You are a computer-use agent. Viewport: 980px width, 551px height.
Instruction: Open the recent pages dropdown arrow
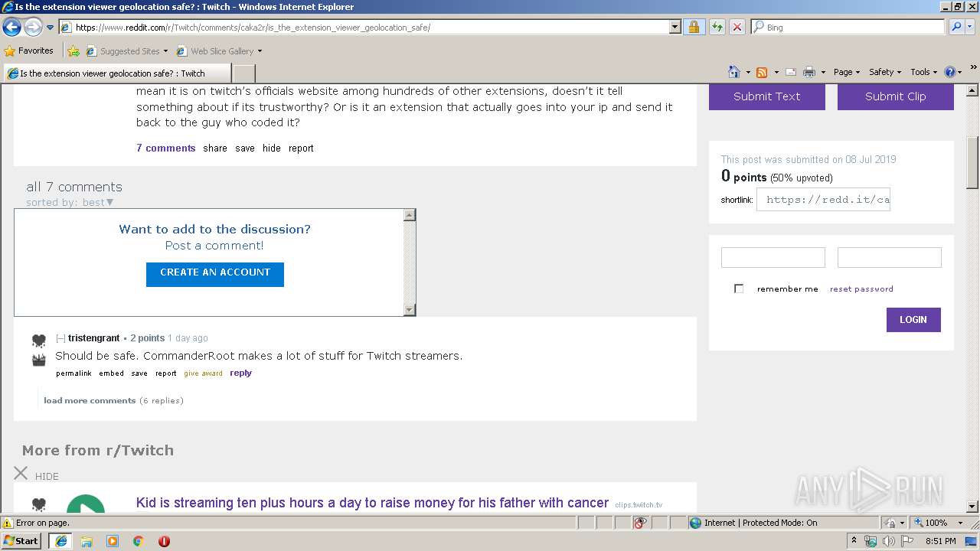tap(51, 28)
